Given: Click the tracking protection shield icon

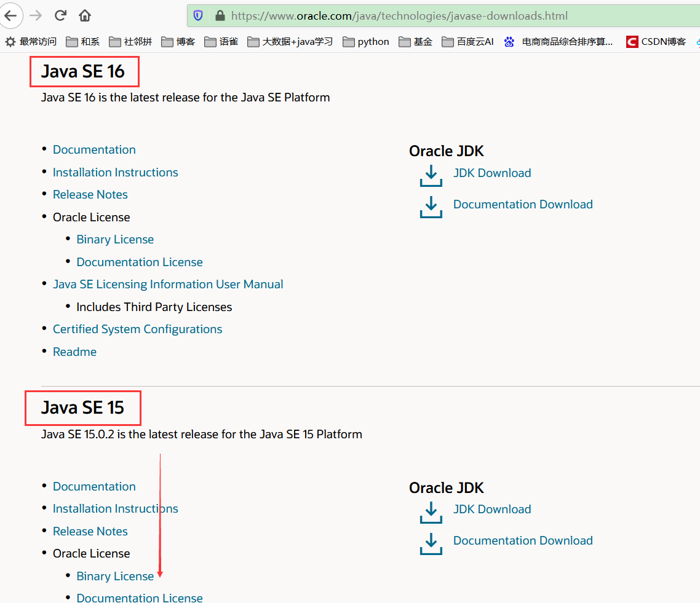Looking at the screenshot, I should pos(198,16).
